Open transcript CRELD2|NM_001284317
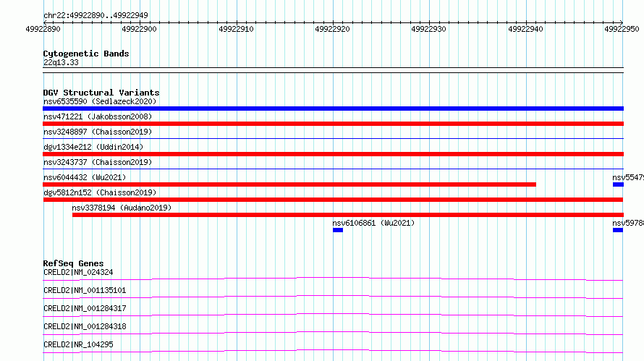644x361 pixels. (x=85, y=308)
